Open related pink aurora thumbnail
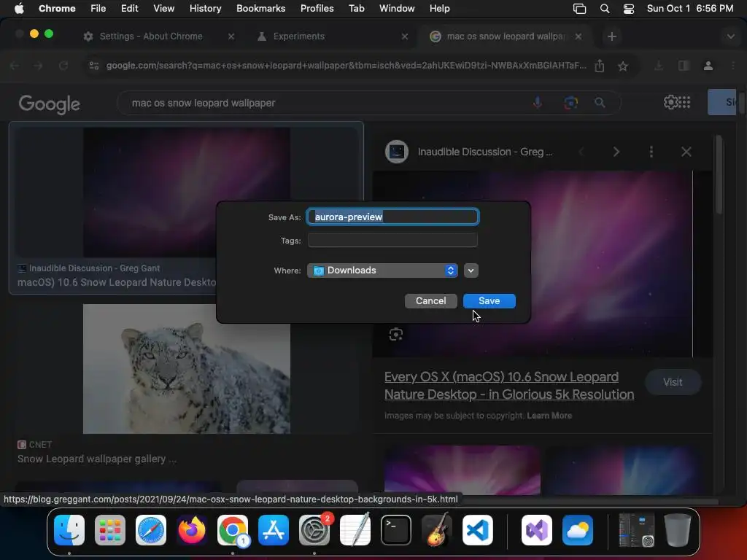 pos(462,470)
